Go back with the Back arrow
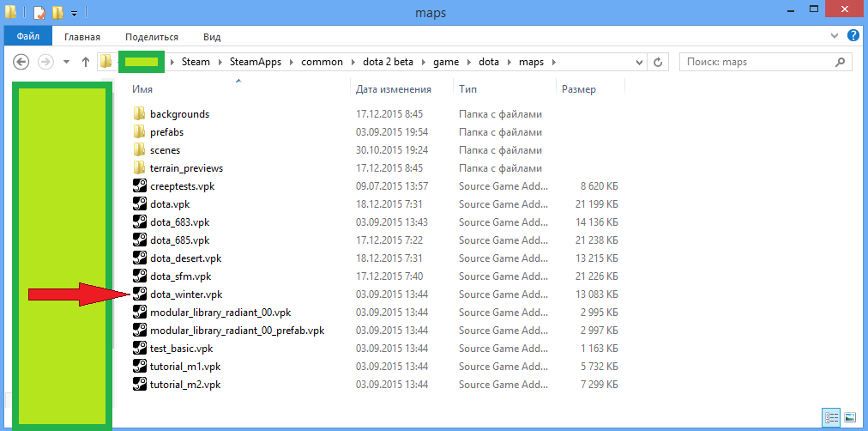This screenshot has height=431, width=868. [x=21, y=62]
